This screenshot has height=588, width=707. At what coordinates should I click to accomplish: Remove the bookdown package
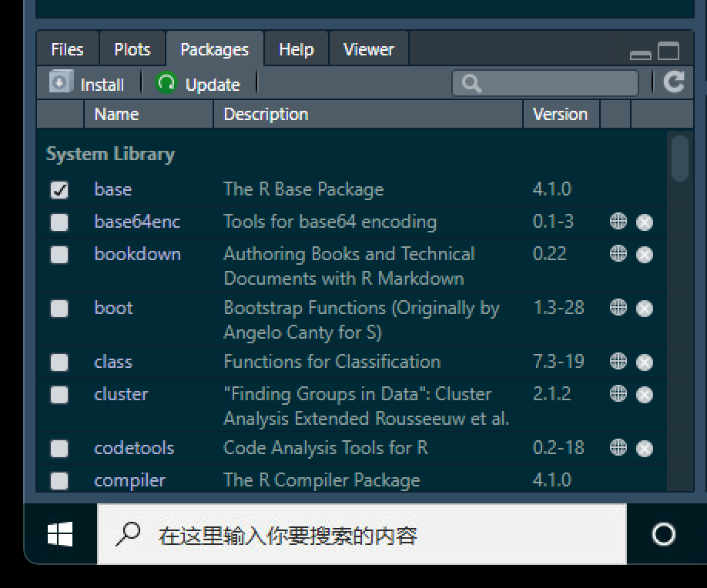645,255
